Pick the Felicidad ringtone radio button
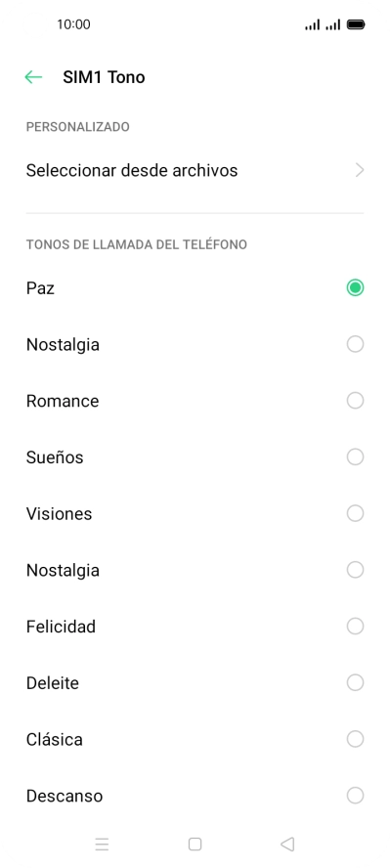Image resolution: width=390 pixels, height=868 pixels. coord(355,627)
